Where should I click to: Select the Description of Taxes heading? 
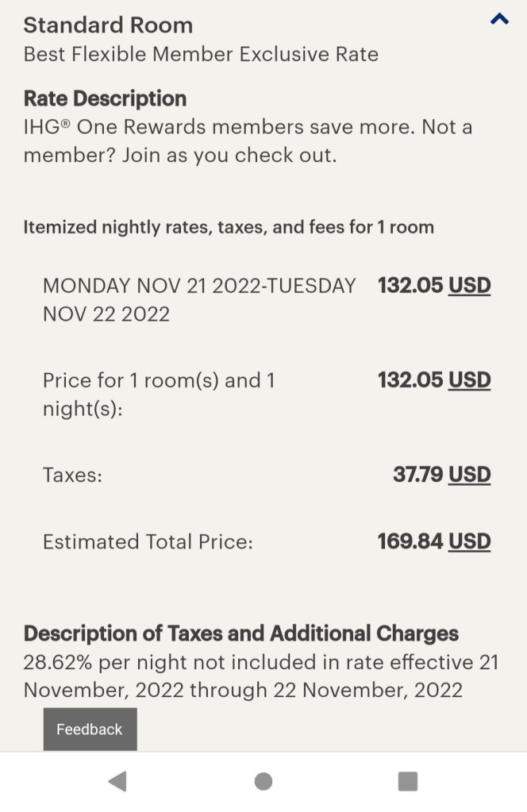pyautogui.click(x=240, y=633)
